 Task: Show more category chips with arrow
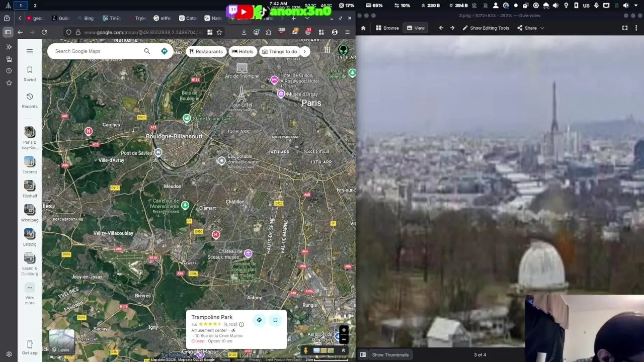(304, 51)
